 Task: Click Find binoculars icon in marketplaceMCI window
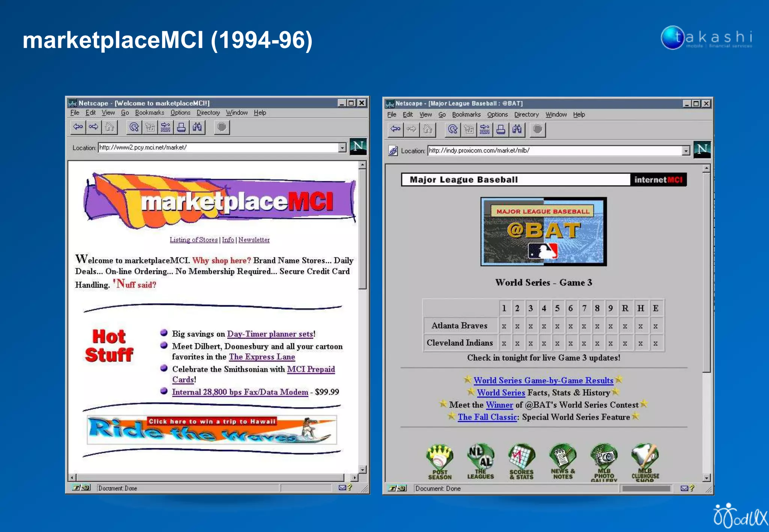(x=197, y=127)
